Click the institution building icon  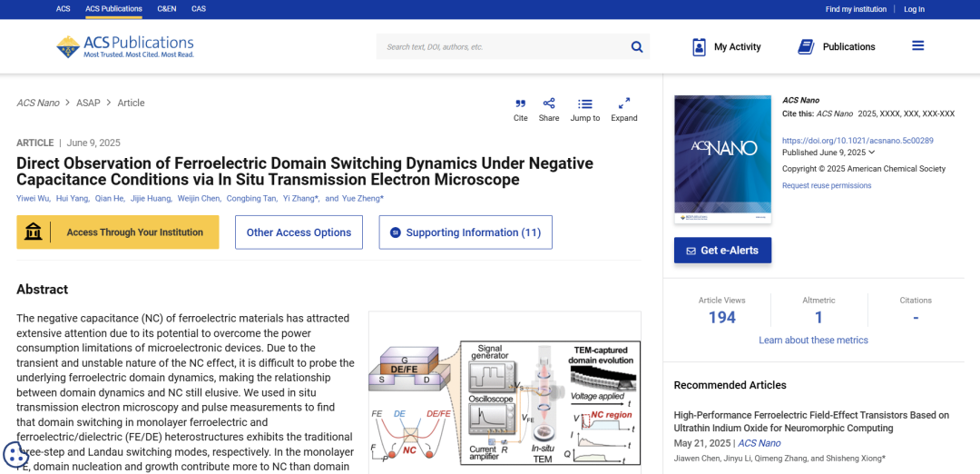click(34, 232)
